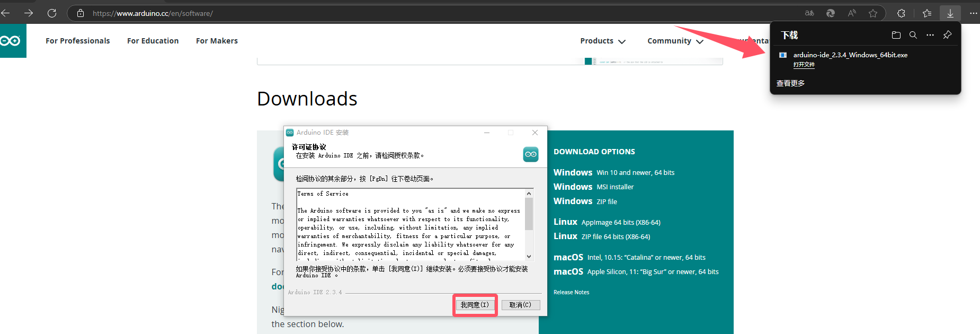Open the For Makers menu item

coord(217,41)
